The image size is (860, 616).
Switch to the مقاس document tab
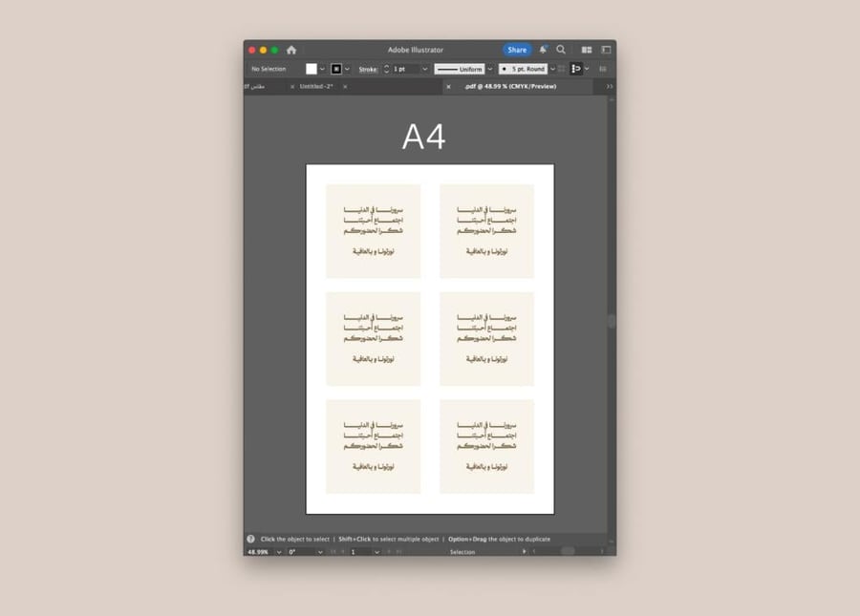click(x=255, y=87)
